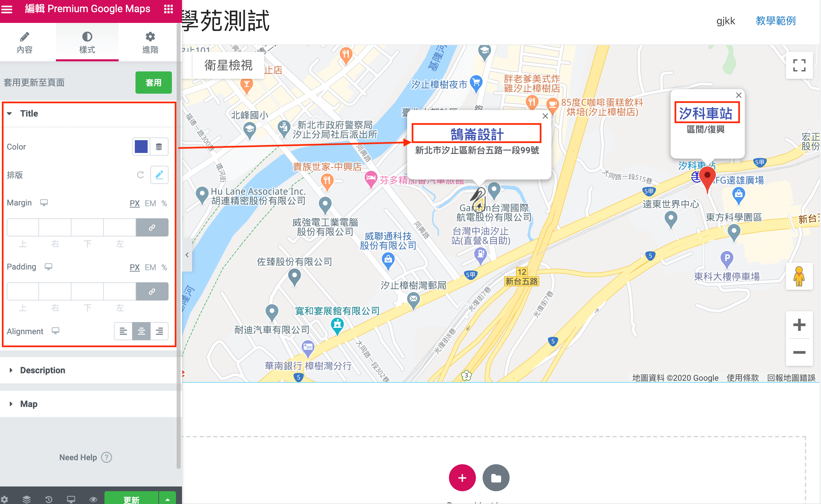
Task: Toggle Padding linked values button
Action: coord(152,291)
